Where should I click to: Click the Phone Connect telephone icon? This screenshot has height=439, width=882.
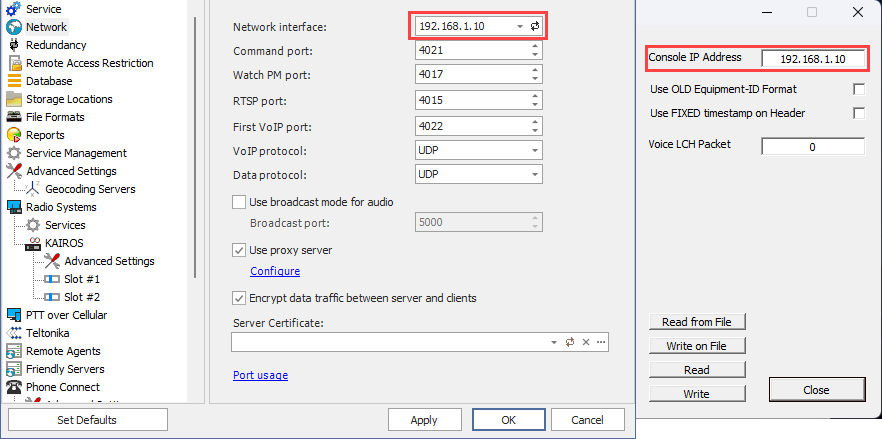14,387
